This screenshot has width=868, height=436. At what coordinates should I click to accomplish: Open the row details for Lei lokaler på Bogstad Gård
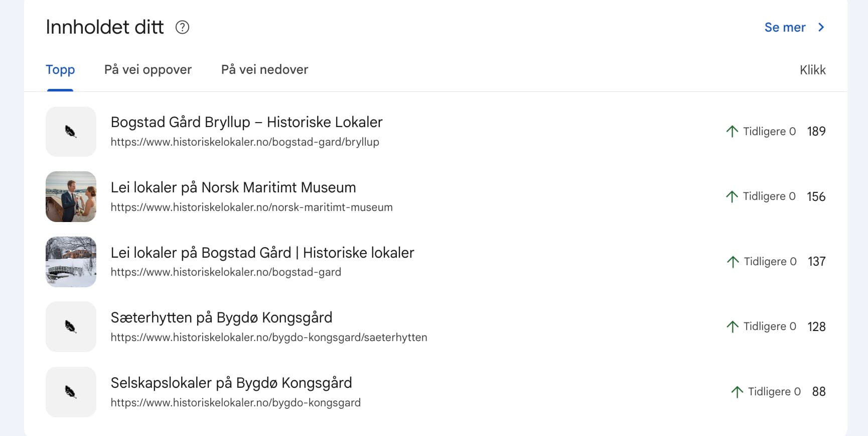(262, 253)
